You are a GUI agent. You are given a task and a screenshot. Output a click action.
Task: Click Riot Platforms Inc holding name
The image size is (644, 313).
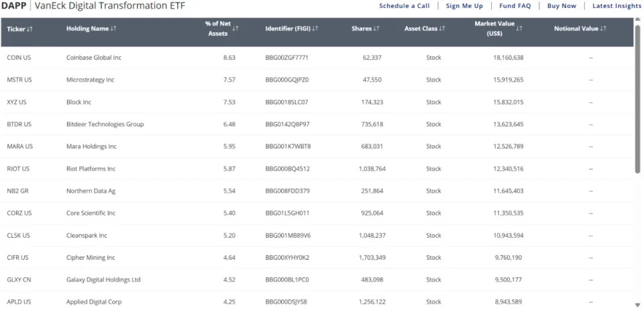(91, 169)
